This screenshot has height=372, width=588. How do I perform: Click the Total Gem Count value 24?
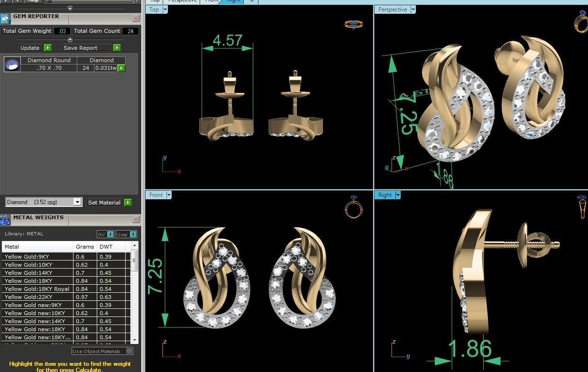point(130,31)
